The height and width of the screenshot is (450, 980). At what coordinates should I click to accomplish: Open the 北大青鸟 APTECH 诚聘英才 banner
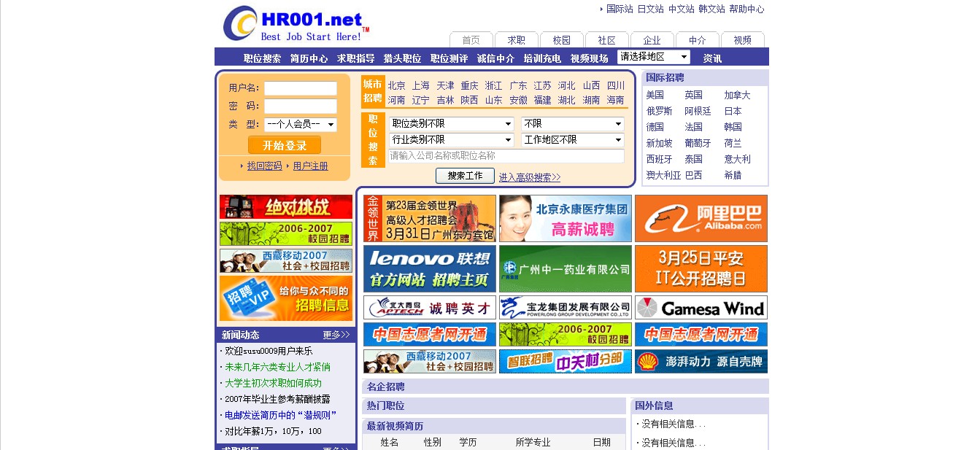click(x=430, y=307)
